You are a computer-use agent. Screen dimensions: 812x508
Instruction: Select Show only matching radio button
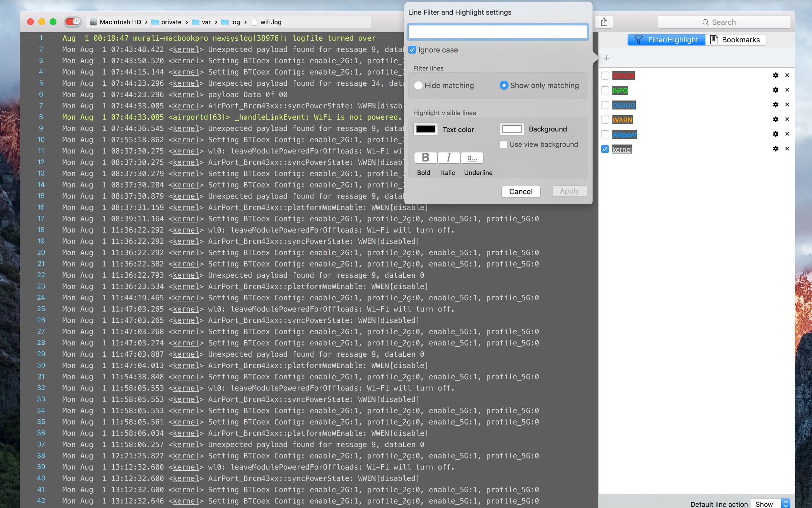coord(504,85)
